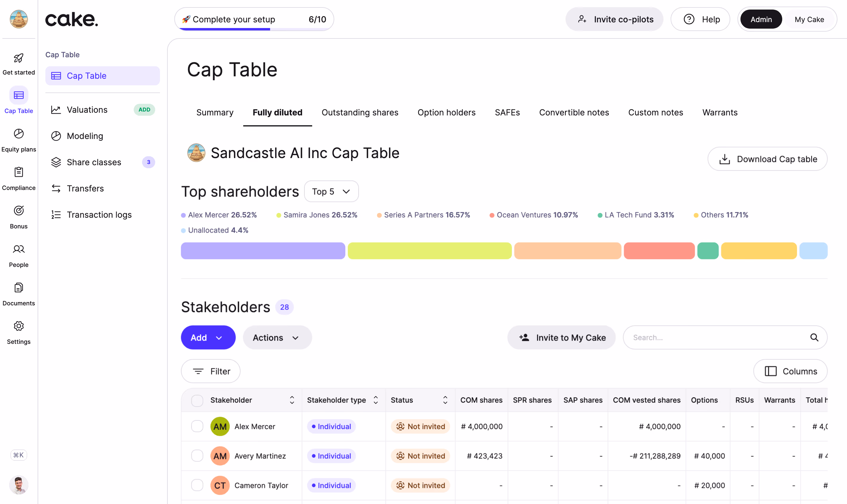Viewport: 847px width, 504px height.
Task: Check the Cameron Taylor row checkbox
Action: click(197, 485)
